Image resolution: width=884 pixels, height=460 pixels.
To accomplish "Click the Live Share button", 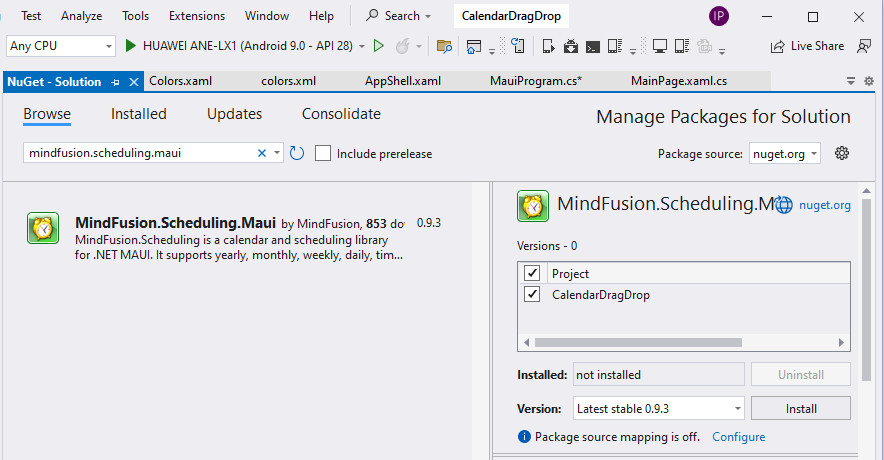I will pos(807,46).
